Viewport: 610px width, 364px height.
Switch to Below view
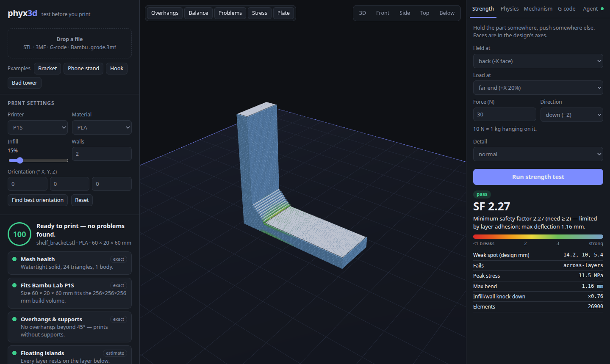(x=447, y=13)
